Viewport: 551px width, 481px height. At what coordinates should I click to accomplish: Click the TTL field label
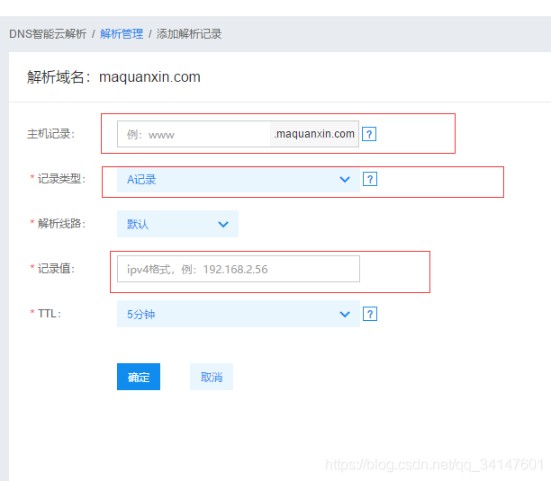(49, 313)
